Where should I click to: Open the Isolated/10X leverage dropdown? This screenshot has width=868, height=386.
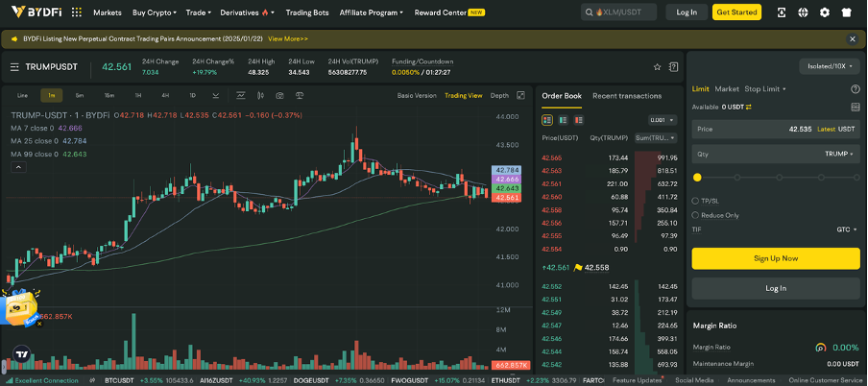[829, 66]
